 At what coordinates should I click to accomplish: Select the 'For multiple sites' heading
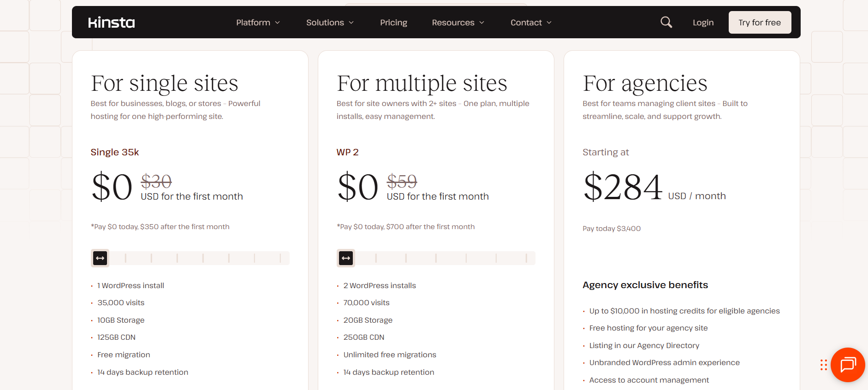[x=422, y=83]
